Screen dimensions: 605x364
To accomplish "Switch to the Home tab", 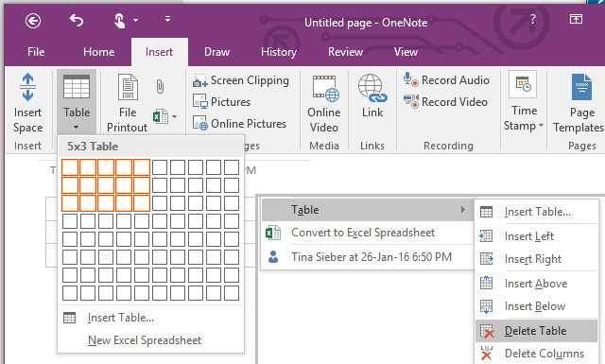I will [x=98, y=52].
